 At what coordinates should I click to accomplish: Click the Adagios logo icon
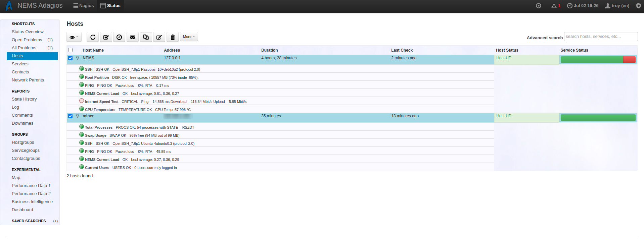tap(9, 5)
